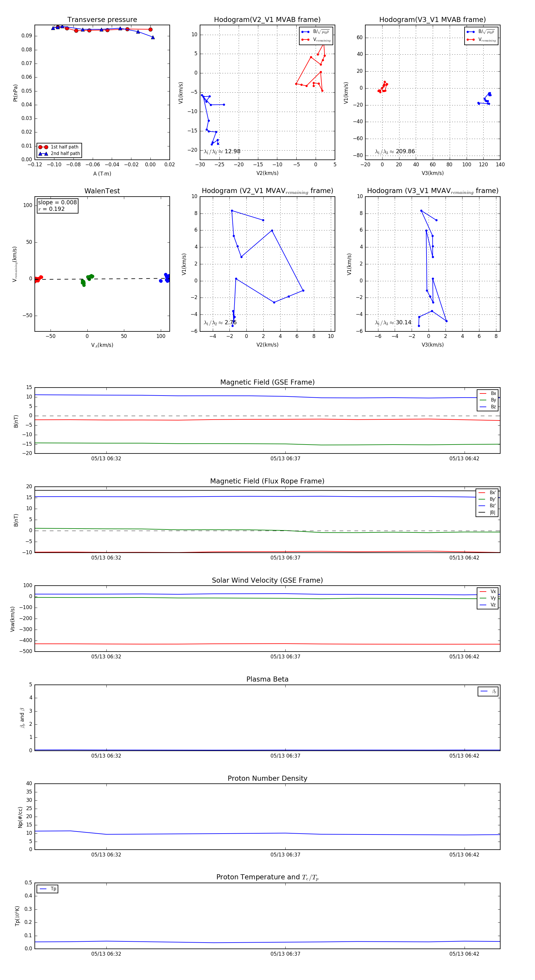The image size is (535, 980).
Task: Click the B/√μ0ρ legend entry in V2_V1 MVAB hodogram
Action: (316, 32)
